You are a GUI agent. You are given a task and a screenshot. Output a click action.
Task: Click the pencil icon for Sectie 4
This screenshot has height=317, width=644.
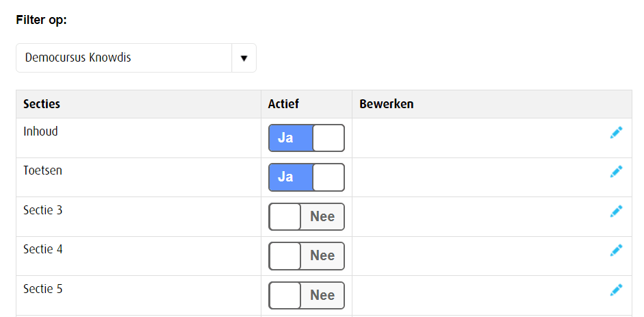[x=616, y=250]
